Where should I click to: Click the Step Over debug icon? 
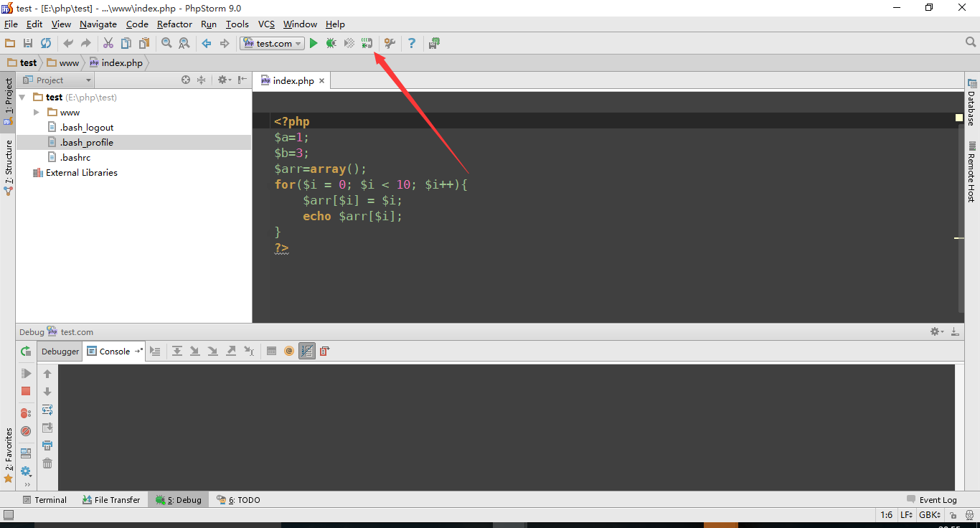coord(176,351)
